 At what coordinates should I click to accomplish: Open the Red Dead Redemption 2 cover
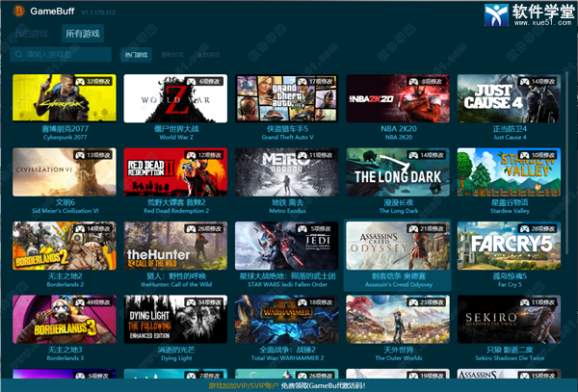click(175, 171)
